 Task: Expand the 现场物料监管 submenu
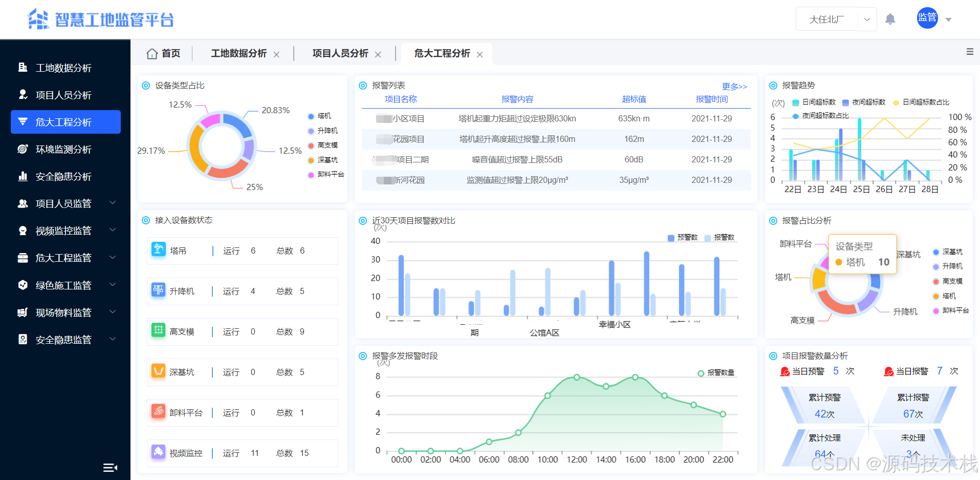point(113,311)
